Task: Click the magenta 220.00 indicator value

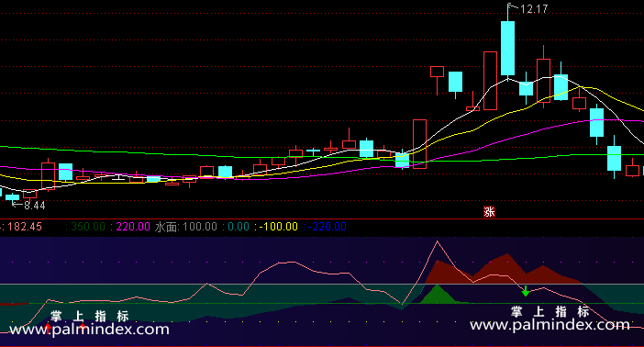Action: point(133,227)
